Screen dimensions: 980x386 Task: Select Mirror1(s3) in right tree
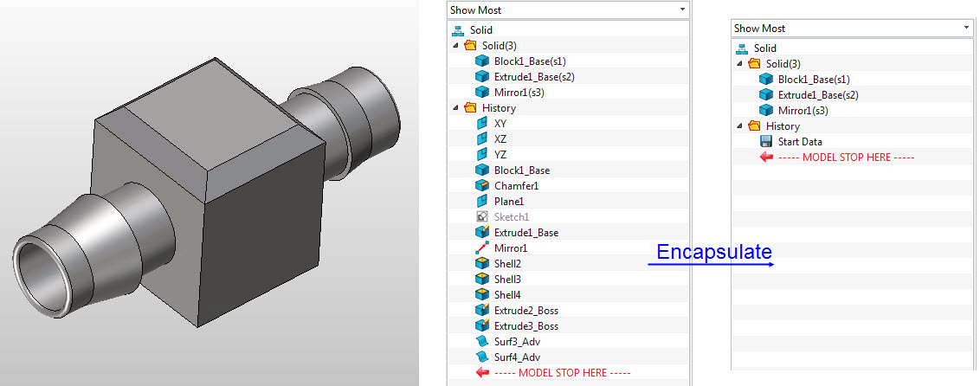805,111
